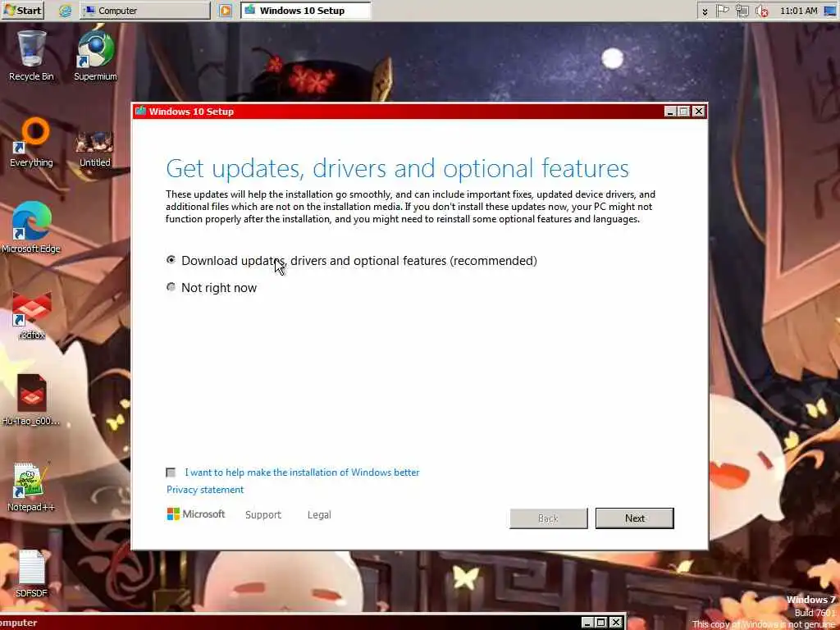Open the r3dfox desktop shortcut
840x630 pixels.
tap(32, 316)
